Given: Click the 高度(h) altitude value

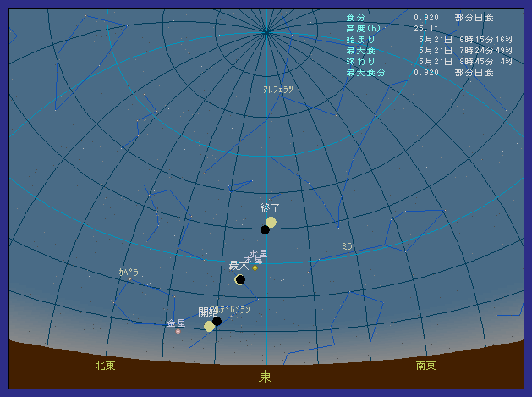Looking at the screenshot, I should pyautogui.click(x=425, y=29).
